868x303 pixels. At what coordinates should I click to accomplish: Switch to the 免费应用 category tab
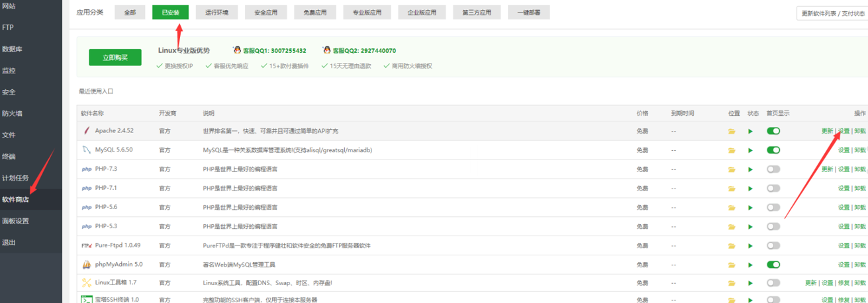(315, 13)
